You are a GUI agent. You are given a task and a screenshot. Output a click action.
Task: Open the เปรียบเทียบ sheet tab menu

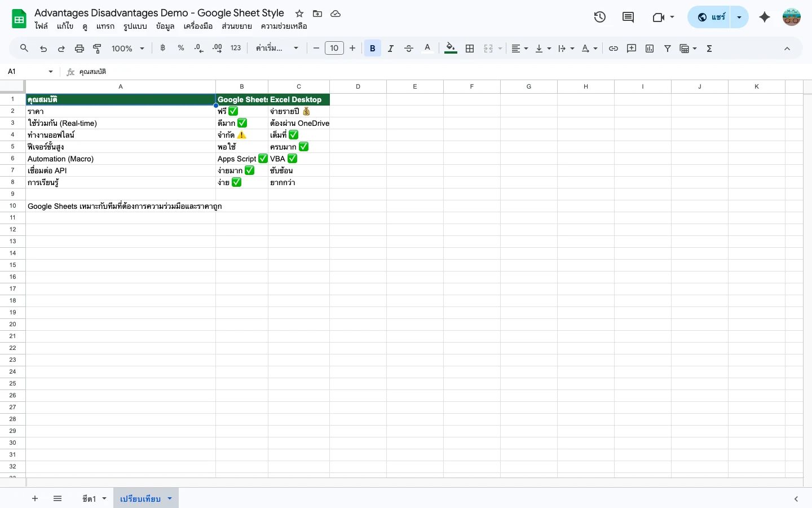click(169, 498)
